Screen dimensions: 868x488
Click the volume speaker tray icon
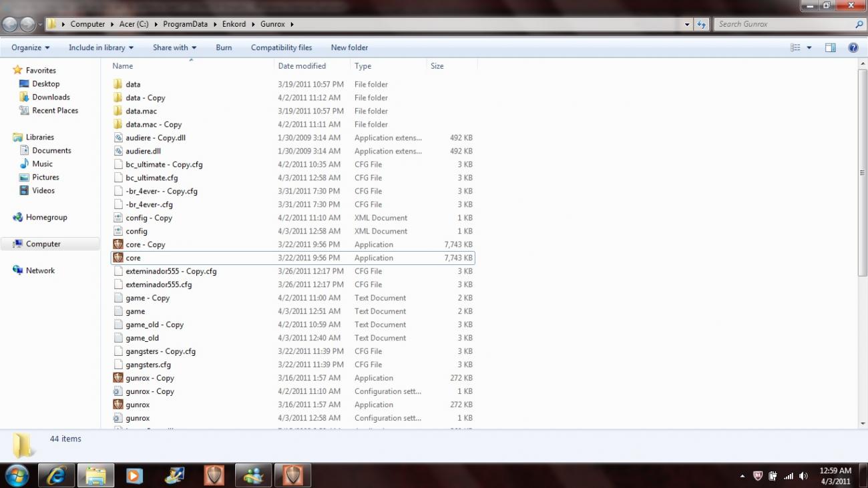pyautogui.click(x=803, y=476)
